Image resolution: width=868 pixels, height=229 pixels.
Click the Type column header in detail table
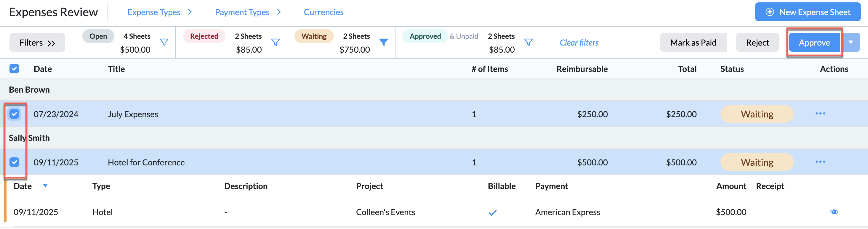pyautogui.click(x=101, y=186)
